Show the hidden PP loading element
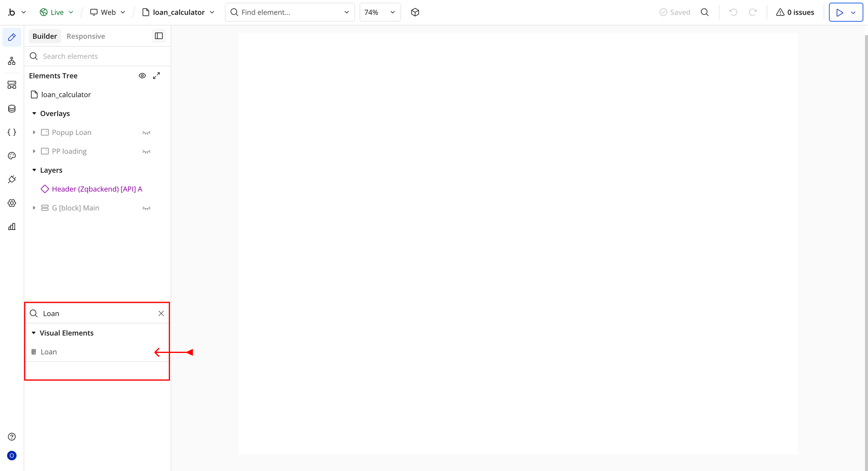Image resolution: width=868 pixels, height=471 pixels. 146,151
